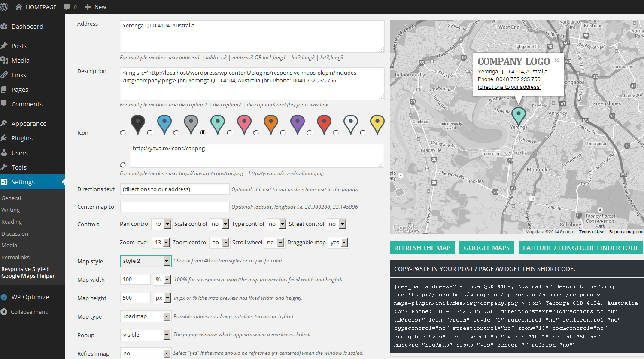Choose the custom icon URL radio button

point(123,165)
